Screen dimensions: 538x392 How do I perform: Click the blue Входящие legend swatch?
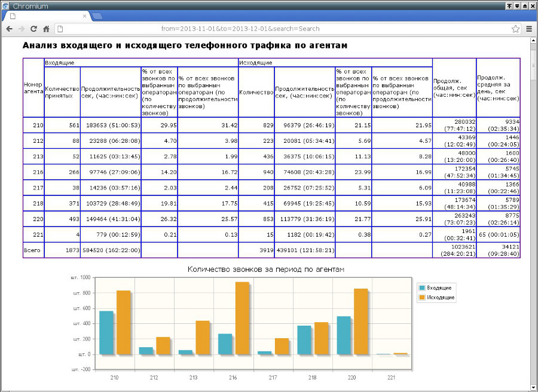pyautogui.click(x=423, y=288)
